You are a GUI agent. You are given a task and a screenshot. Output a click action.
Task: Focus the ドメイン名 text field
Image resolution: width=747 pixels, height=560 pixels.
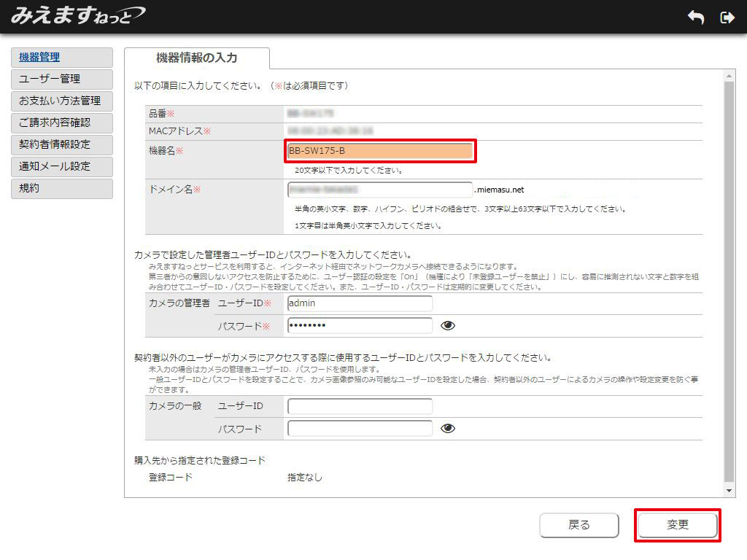pos(380,190)
